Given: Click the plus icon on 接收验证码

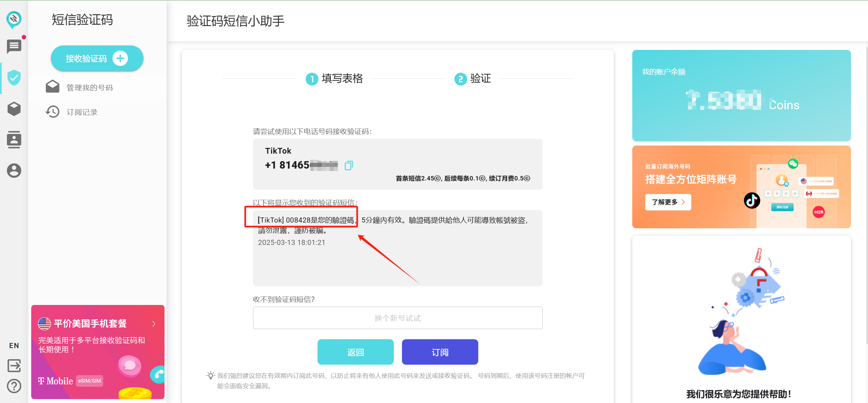Looking at the screenshot, I should click(x=120, y=58).
